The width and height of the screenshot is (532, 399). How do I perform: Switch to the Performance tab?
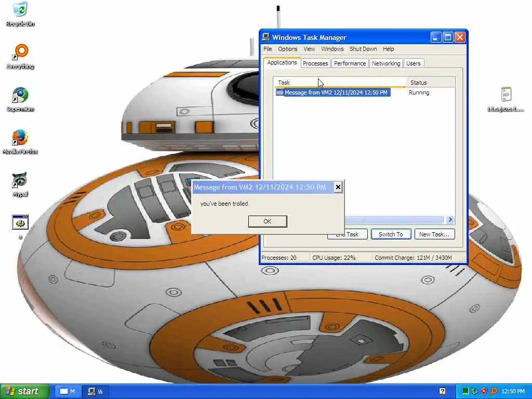tap(350, 63)
